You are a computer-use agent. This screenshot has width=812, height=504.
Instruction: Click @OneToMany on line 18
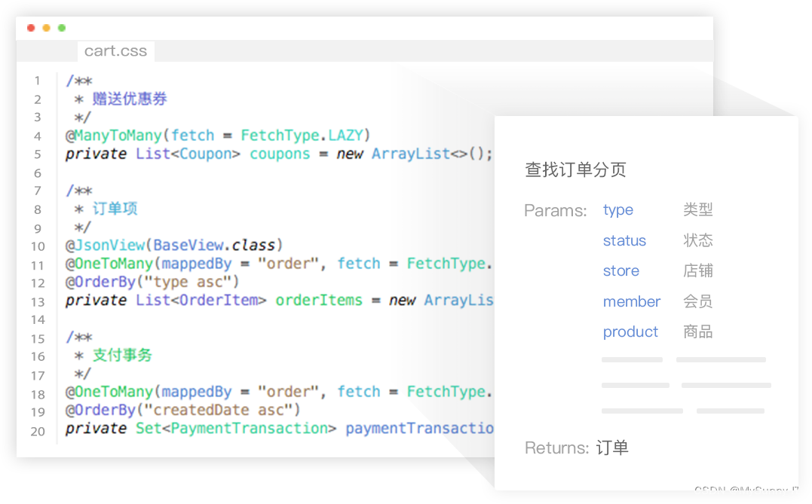(109, 392)
